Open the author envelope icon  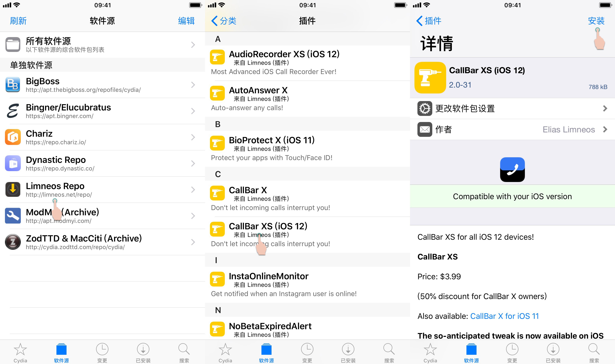[425, 130]
